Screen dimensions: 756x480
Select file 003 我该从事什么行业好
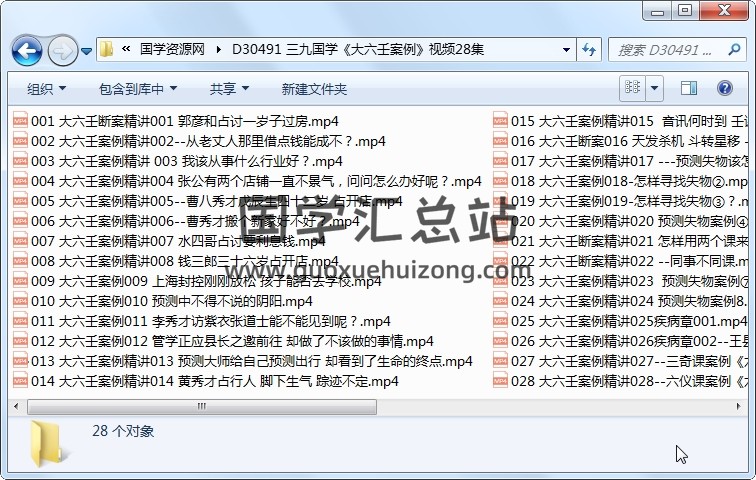pos(178,161)
